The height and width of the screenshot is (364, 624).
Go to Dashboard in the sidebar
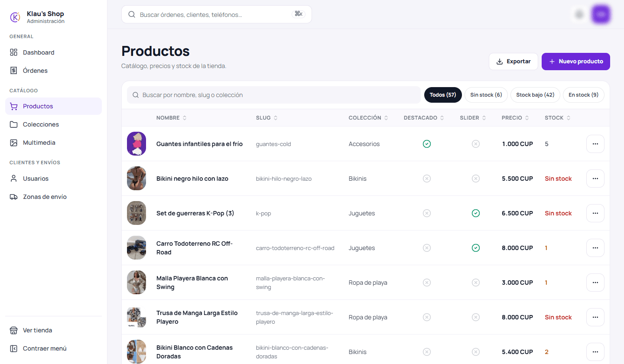click(53, 52)
